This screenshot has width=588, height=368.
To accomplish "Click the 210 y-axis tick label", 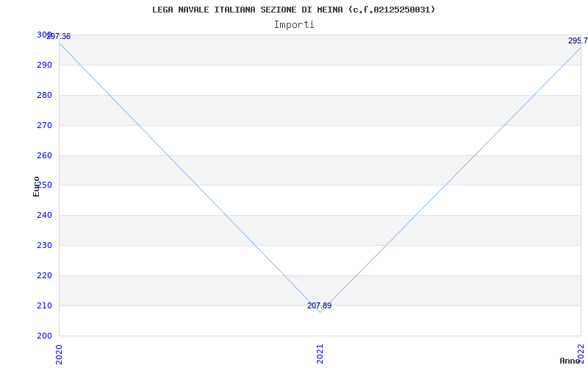I will (44, 305).
